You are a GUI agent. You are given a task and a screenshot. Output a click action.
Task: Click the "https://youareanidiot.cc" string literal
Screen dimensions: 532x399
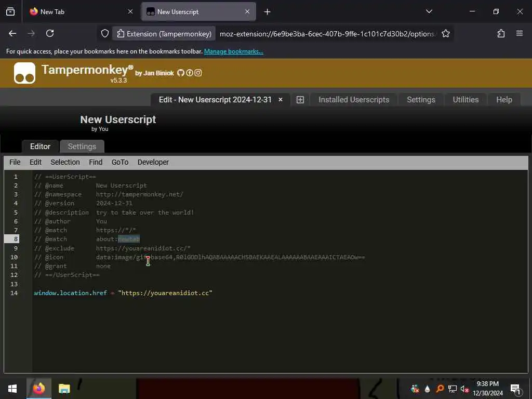[x=165, y=293]
